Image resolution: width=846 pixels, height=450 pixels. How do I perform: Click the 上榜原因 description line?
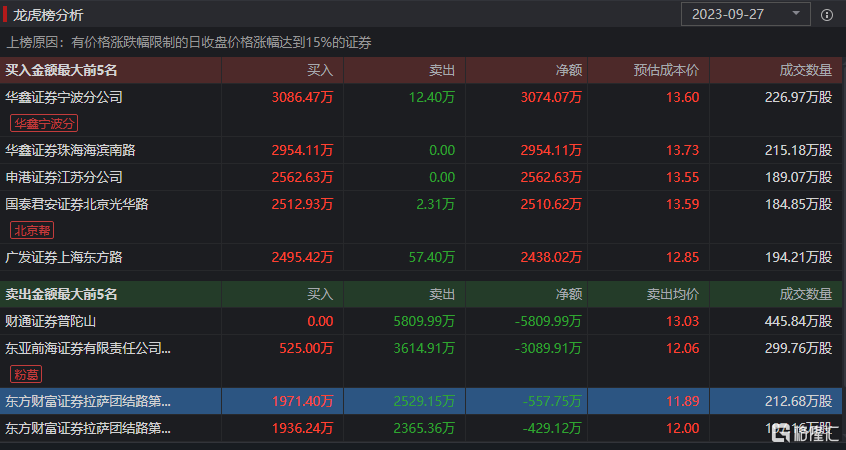click(x=189, y=43)
